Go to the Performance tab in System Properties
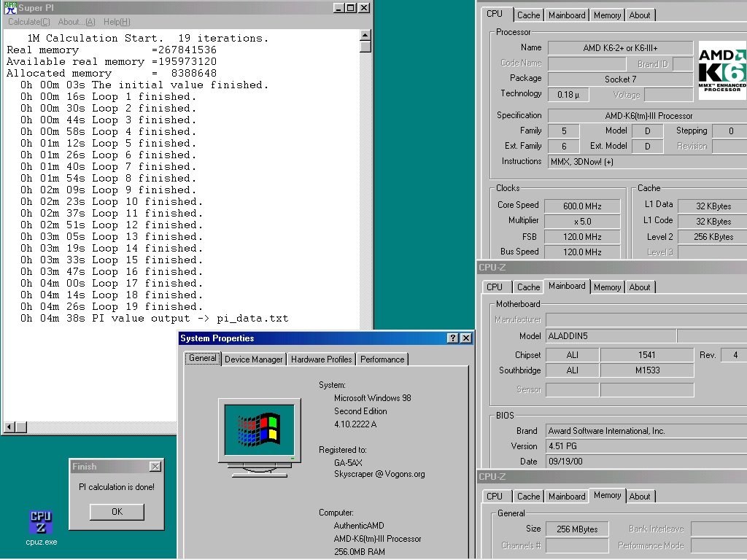747x560 pixels. coord(382,359)
